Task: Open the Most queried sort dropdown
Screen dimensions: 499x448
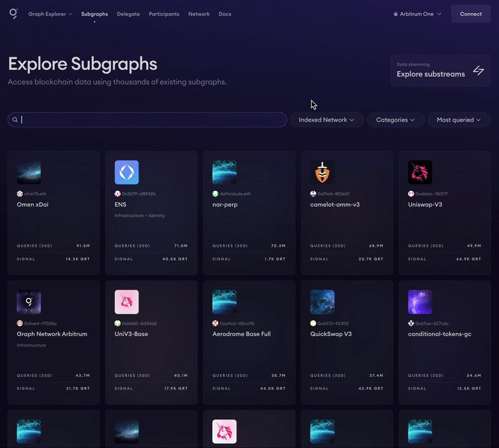Action: pos(458,120)
